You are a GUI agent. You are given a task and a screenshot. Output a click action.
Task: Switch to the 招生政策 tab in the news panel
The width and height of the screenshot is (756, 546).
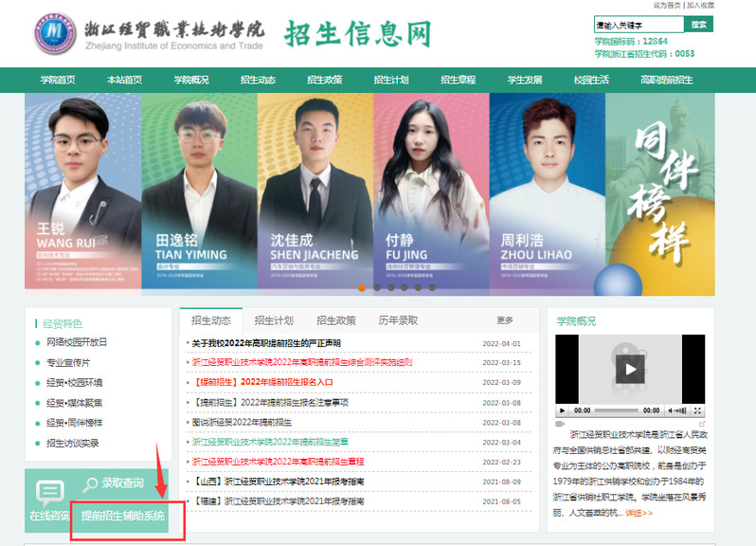click(x=335, y=320)
